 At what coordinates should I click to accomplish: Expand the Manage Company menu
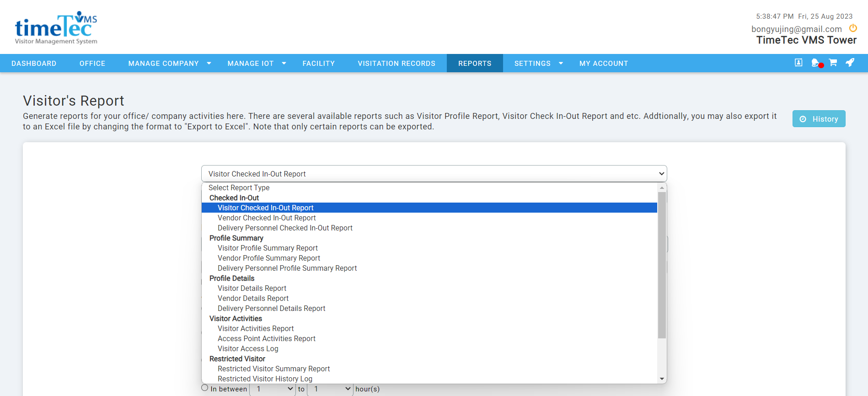click(169, 64)
